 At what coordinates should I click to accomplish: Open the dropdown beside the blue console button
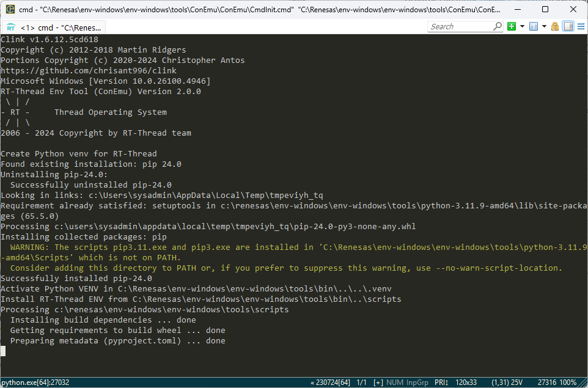tap(545, 26)
